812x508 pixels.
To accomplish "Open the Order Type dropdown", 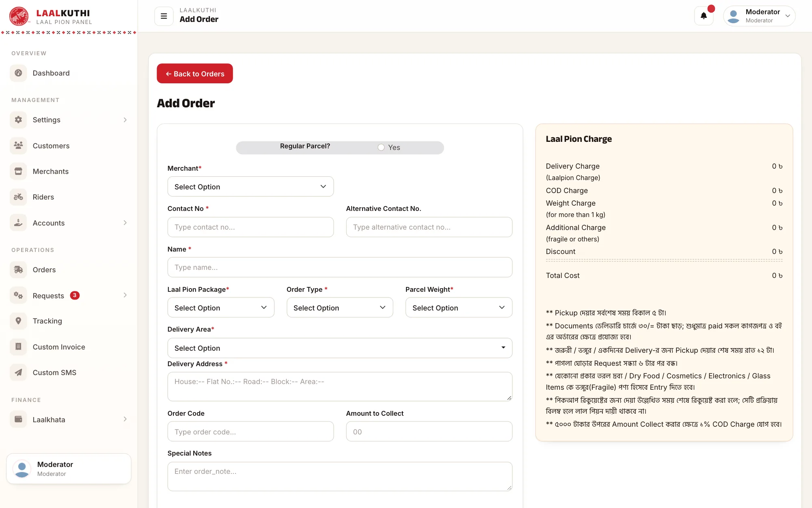I will pyautogui.click(x=340, y=308).
